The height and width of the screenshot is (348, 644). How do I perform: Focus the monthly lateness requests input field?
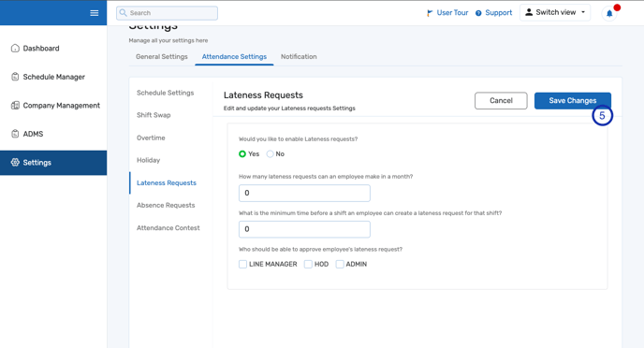[x=304, y=193]
